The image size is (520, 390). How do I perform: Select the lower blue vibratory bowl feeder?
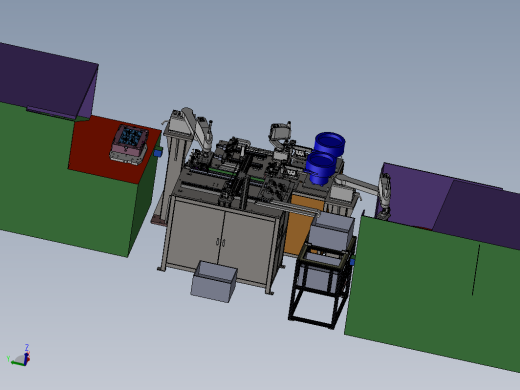pos(319,168)
